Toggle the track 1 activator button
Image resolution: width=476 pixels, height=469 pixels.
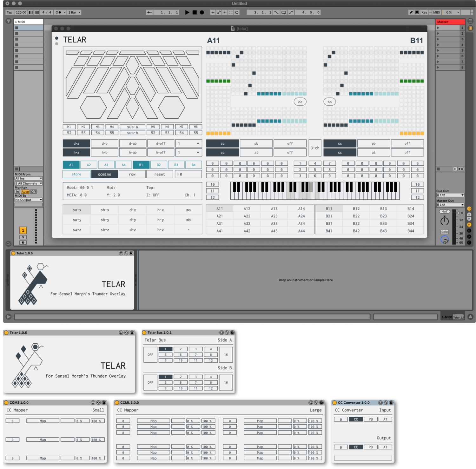pyautogui.click(x=23, y=230)
